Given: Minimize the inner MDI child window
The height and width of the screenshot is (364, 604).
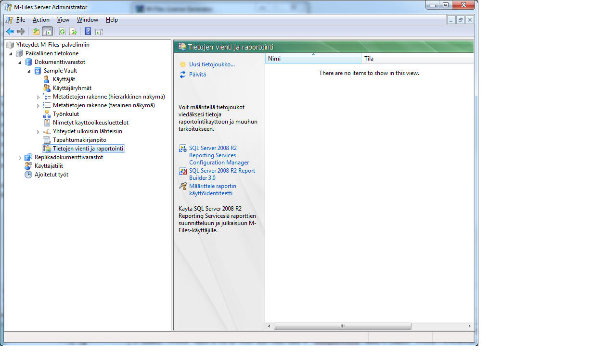Looking at the screenshot, I should coord(450,20).
